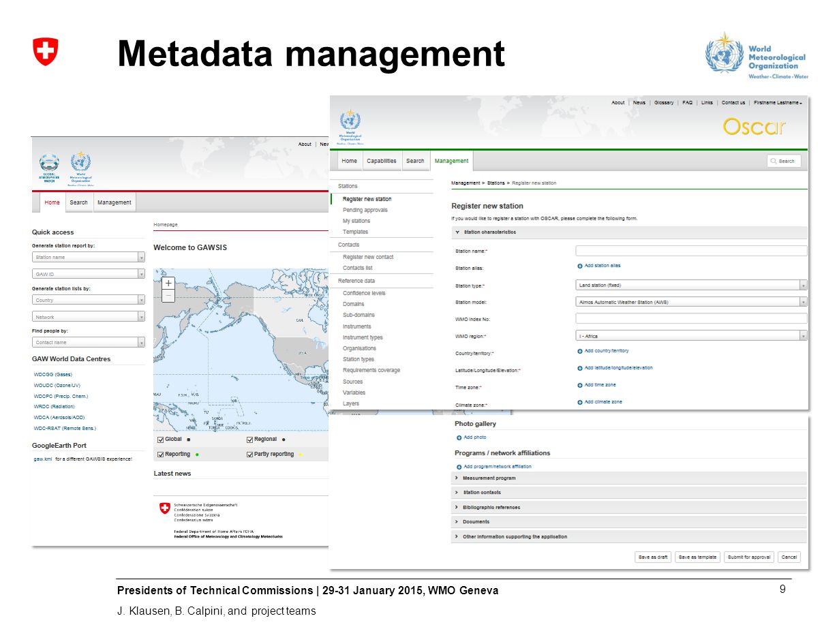Image resolution: width=824 pixels, height=644 pixels.
Task: Select Register new contact in the sidebar
Action: click(x=368, y=257)
